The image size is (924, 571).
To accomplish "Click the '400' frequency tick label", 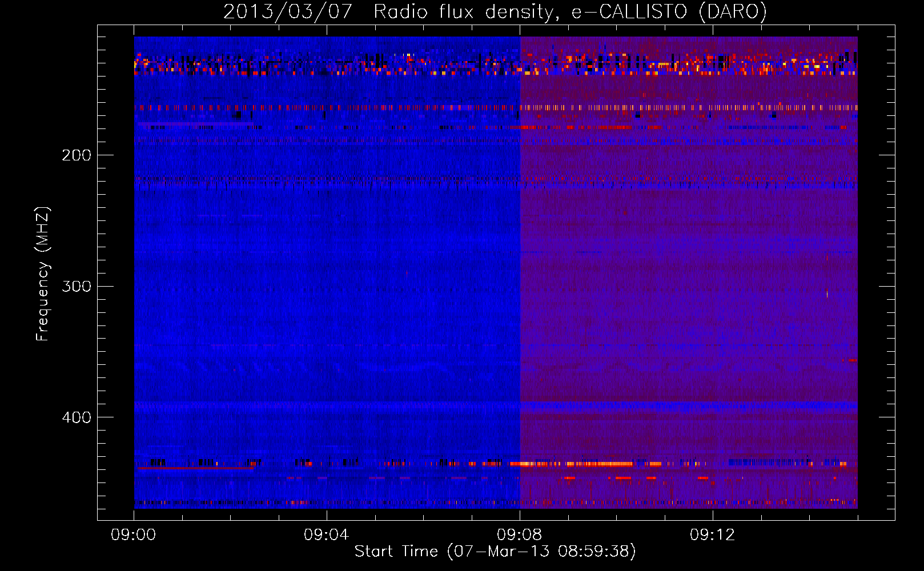I will coord(77,417).
